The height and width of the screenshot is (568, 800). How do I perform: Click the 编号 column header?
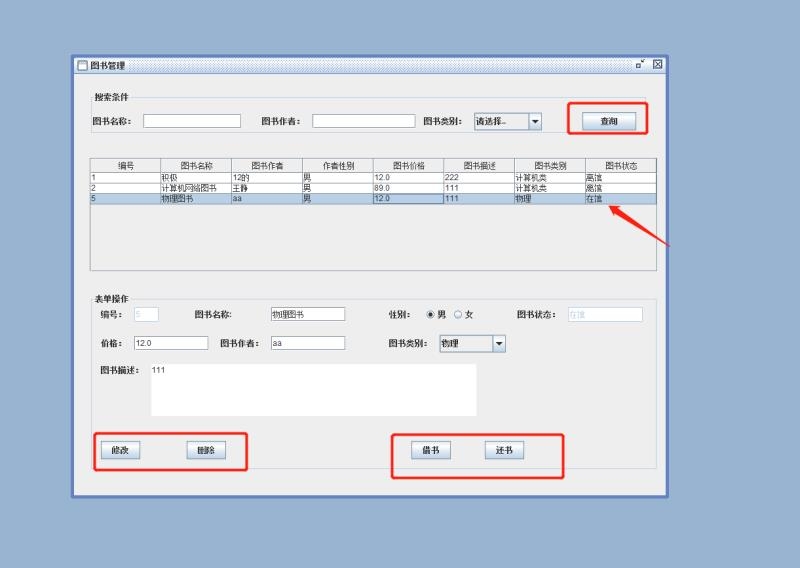(x=126, y=166)
